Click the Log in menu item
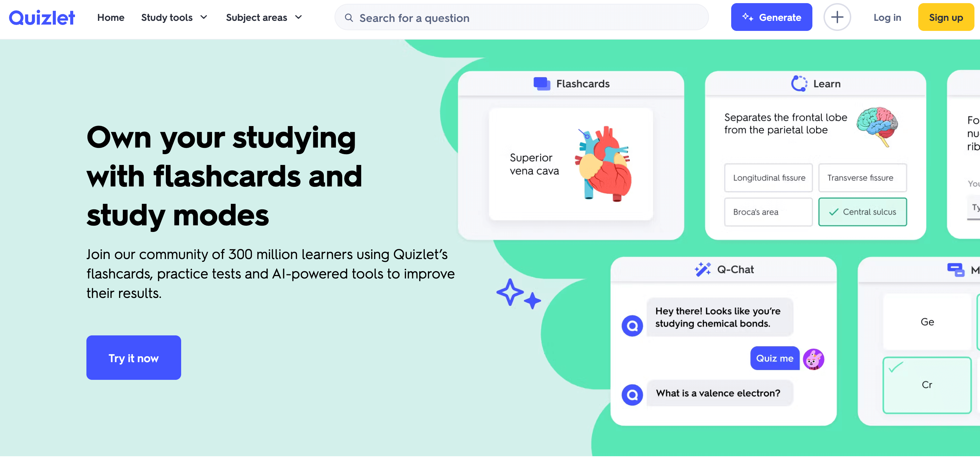Viewport: 980px width, 459px height. coord(887,17)
